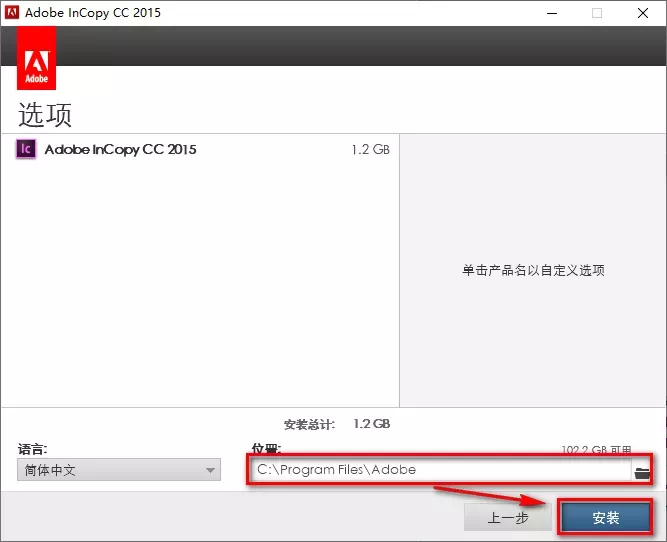Open the folder browse icon beside the path

pyautogui.click(x=642, y=471)
